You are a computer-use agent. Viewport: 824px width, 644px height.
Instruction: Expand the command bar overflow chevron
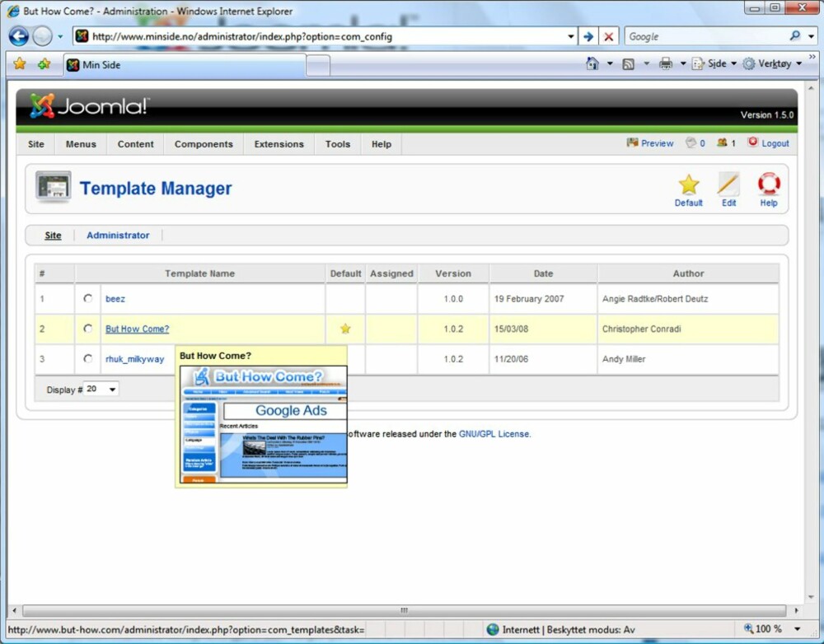[x=812, y=56]
